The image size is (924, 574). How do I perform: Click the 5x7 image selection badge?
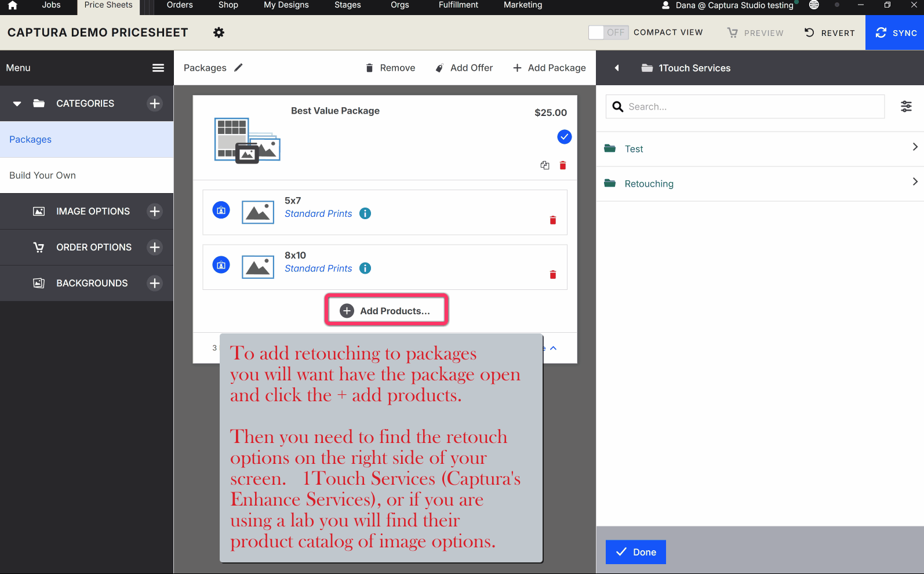point(221,210)
